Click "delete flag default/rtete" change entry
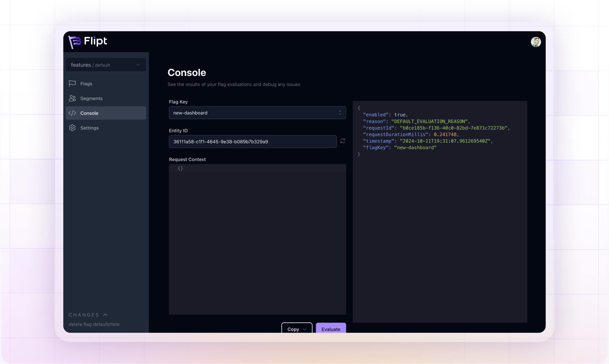This screenshot has height=364, width=609. [x=94, y=324]
